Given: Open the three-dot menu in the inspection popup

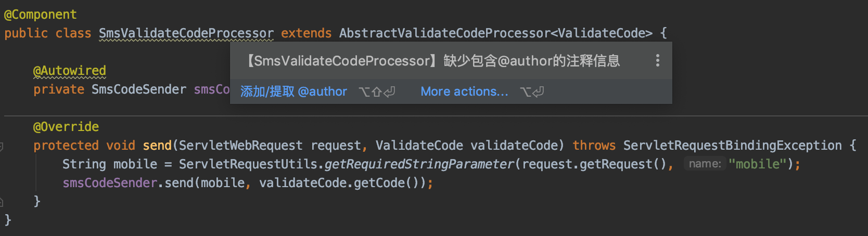Looking at the screenshot, I should tap(658, 61).
